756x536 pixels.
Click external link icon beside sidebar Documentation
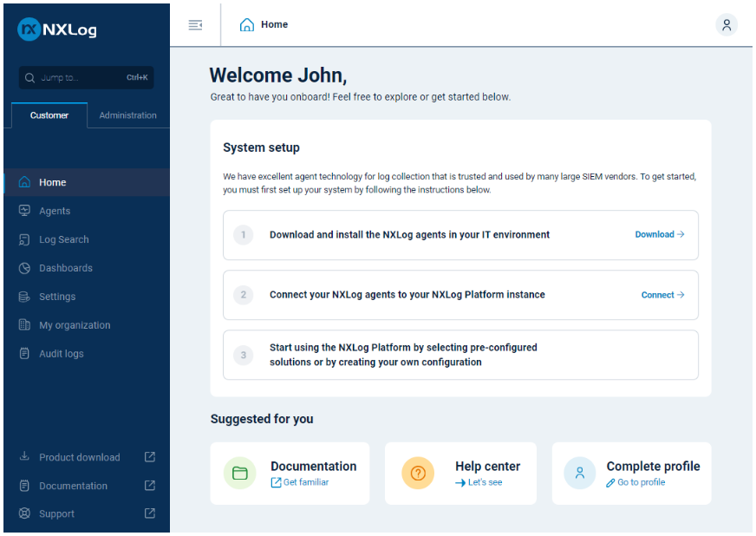pyautogui.click(x=150, y=485)
